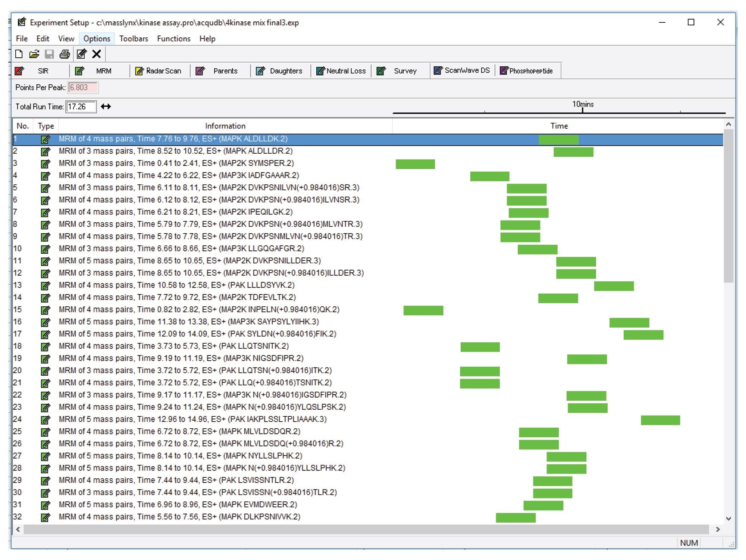Click the Time column header

click(x=559, y=126)
